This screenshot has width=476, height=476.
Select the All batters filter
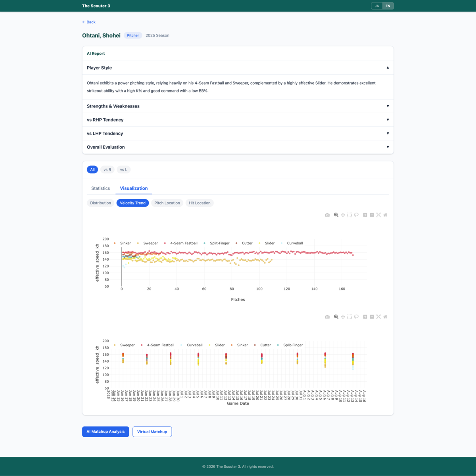pyautogui.click(x=92, y=169)
